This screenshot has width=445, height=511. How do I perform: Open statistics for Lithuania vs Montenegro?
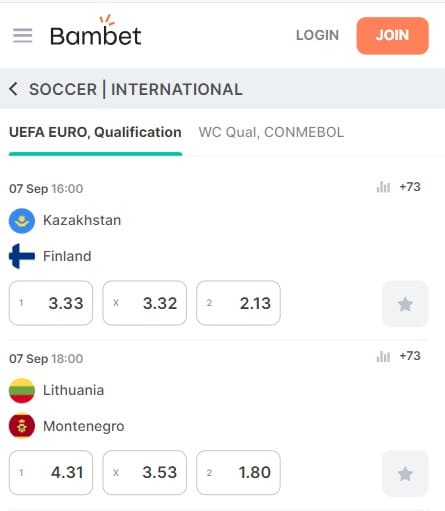pyautogui.click(x=383, y=356)
